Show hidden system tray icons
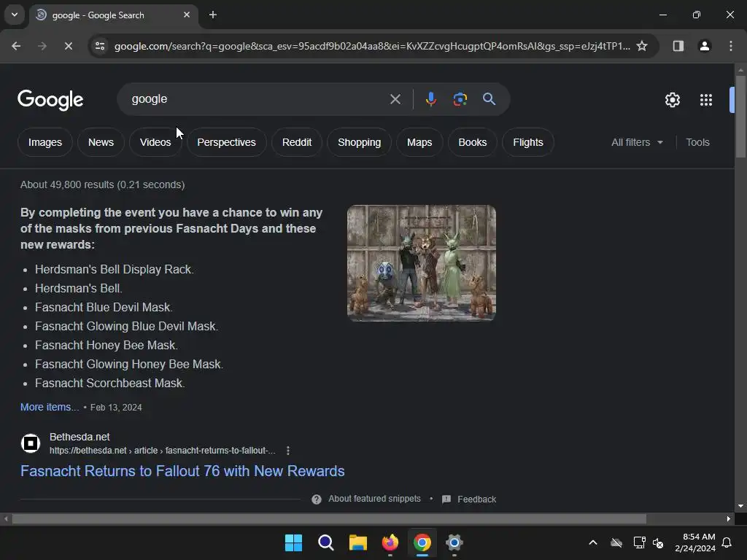Screen dimensions: 747x560 [x=592, y=542]
